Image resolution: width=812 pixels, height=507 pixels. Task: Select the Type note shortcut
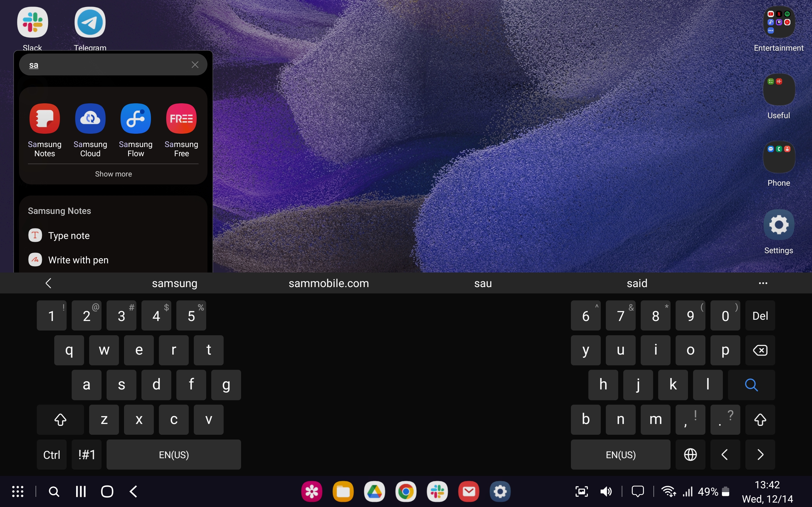(69, 236)
